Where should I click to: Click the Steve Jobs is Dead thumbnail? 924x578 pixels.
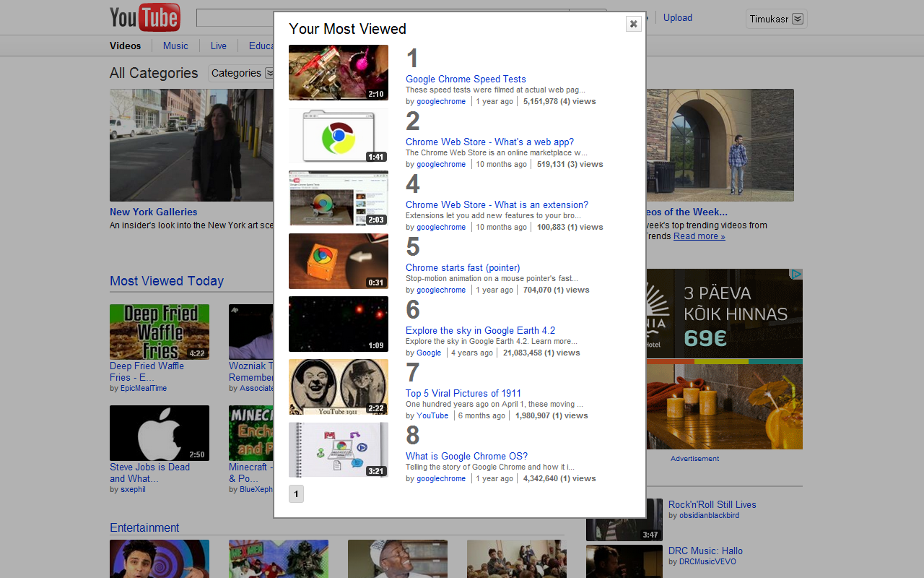[x=160, y=433]
